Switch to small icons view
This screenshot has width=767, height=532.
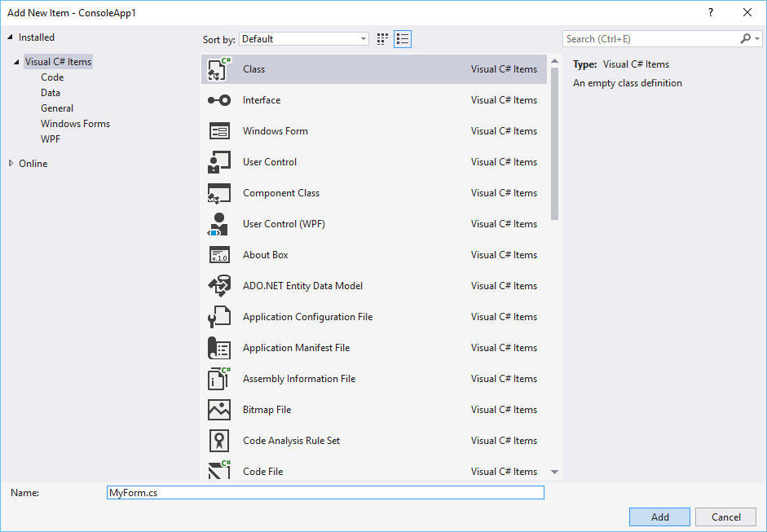click(x=383, y=39)
